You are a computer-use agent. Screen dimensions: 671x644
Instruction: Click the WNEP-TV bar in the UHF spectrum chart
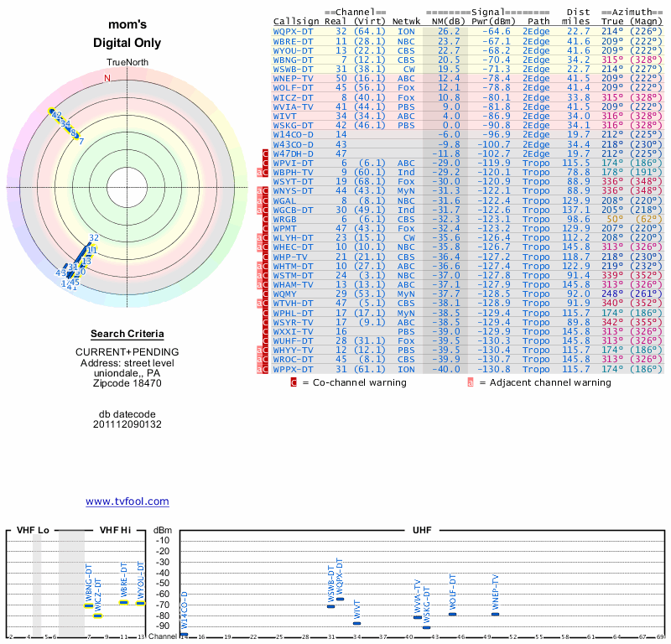[495, 614]
